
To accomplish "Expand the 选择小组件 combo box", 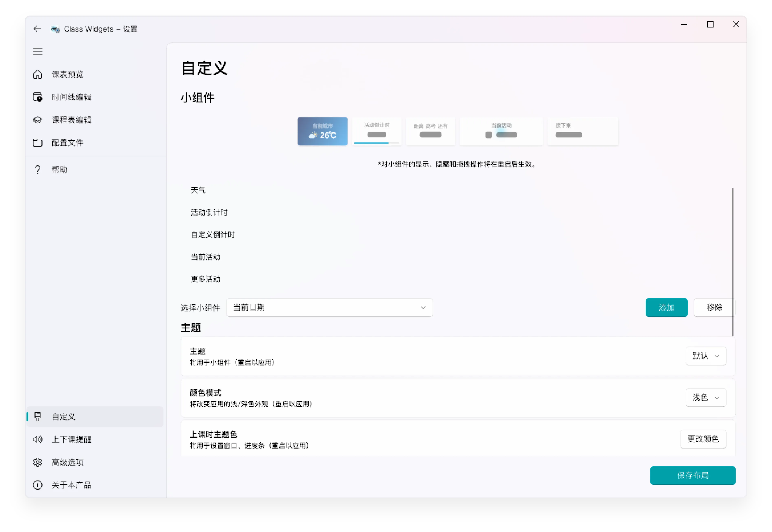I will point(329,307).
